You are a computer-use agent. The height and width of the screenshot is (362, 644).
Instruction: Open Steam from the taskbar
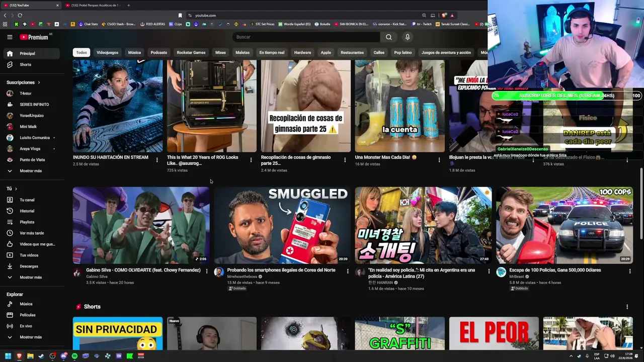click(x=41, y=356)
